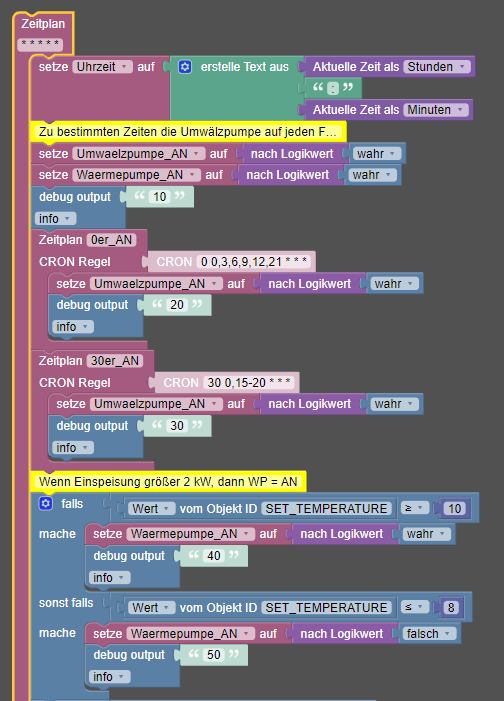The image size is (504, 701).
Task: Edit the debug output text '30'
Action: tap(177, 426)
